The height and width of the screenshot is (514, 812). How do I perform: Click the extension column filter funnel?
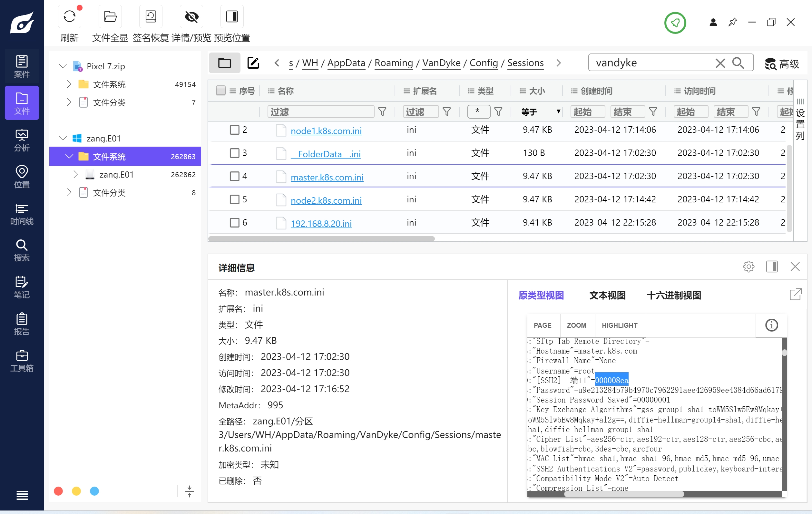(x=446, y=111)
